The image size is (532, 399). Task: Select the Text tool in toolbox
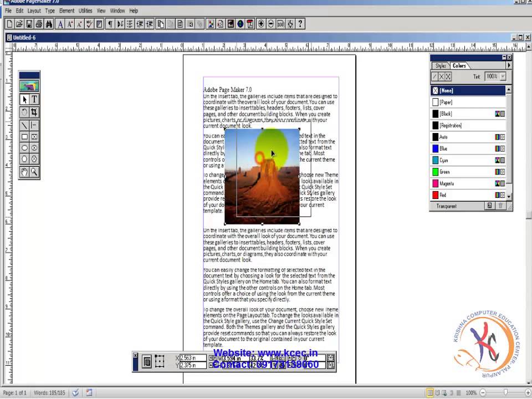coord(34,99)
